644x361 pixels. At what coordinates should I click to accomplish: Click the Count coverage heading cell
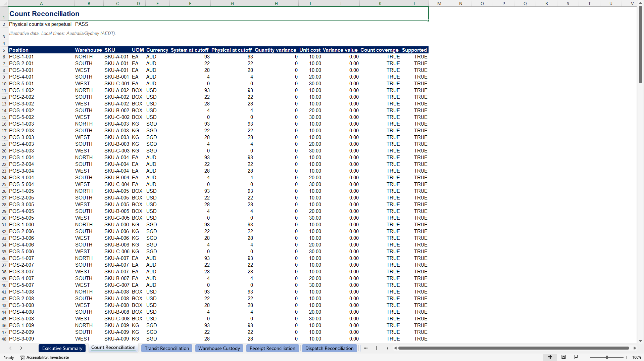(380, 50)
